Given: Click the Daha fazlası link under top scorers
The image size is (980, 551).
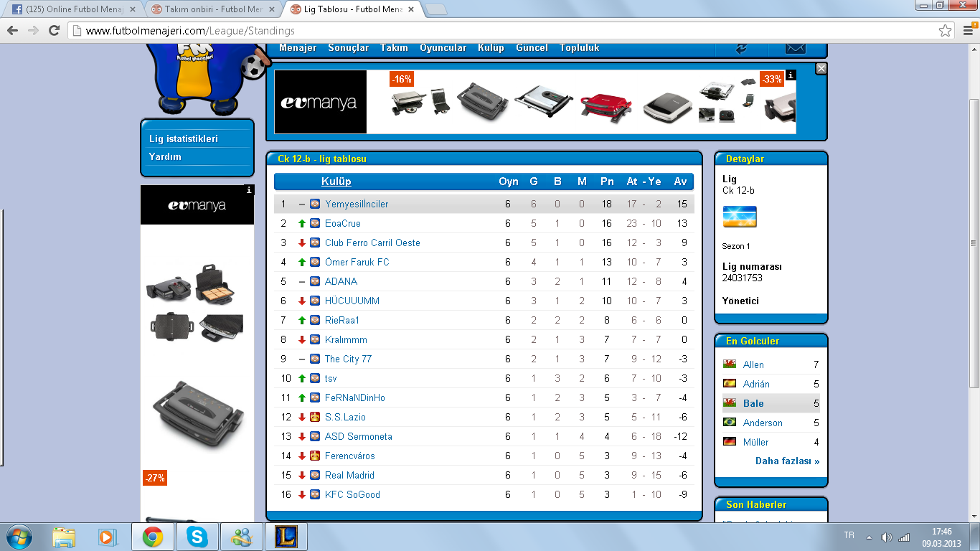Looking at the screenshot, I should pyautogui.click(x=787, y=461).
